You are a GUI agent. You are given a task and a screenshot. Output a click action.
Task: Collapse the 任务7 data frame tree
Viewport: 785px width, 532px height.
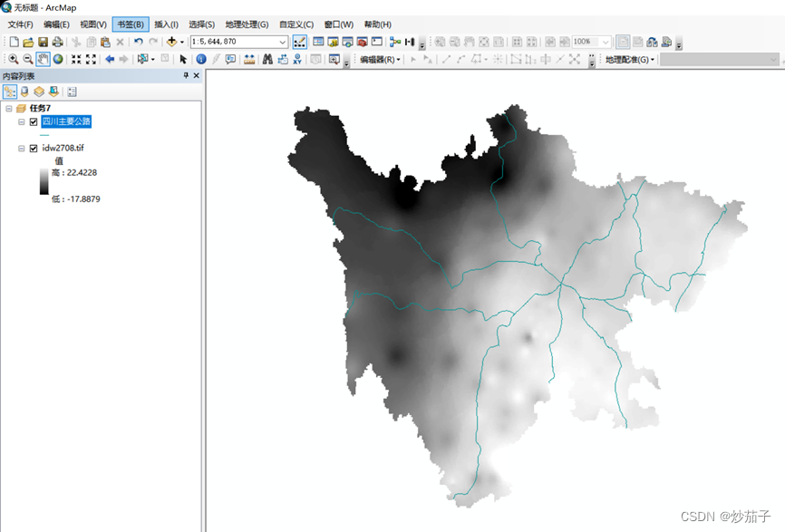pos(8,108)
